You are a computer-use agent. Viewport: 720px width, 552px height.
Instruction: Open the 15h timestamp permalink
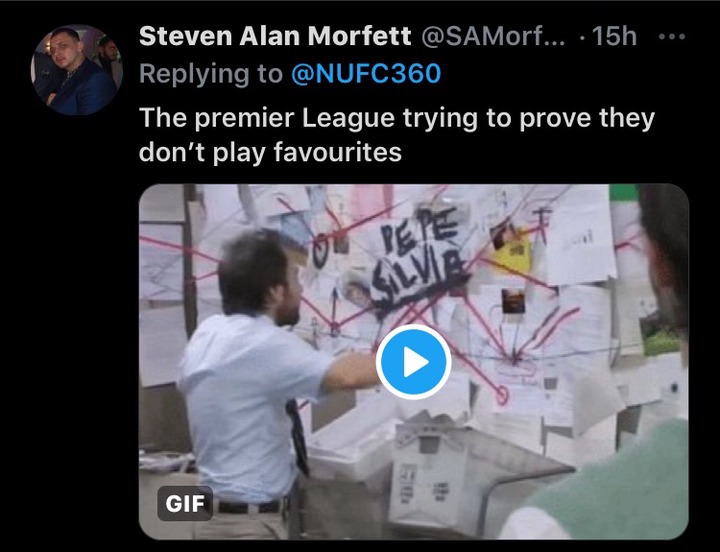pyautogui.click(x=615, y=36)
